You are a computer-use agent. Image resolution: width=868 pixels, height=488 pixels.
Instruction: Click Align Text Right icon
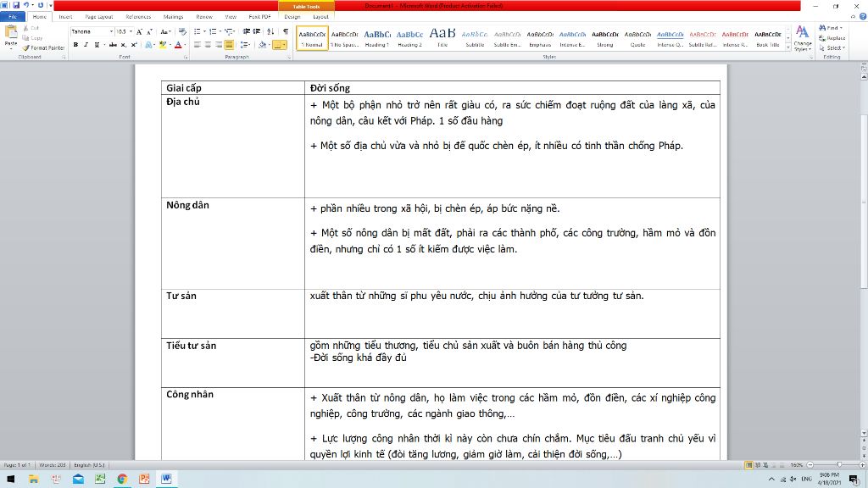click(219, 45)
